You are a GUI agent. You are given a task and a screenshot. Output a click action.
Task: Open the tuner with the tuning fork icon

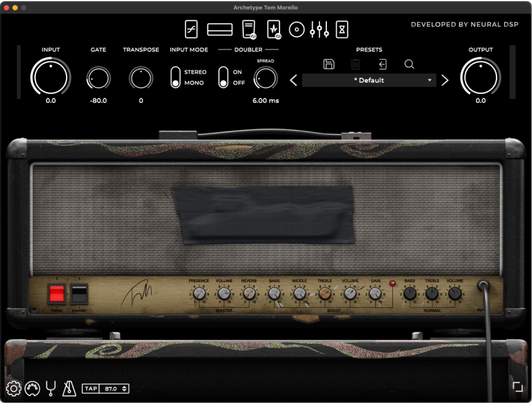[x=50, y=388]
